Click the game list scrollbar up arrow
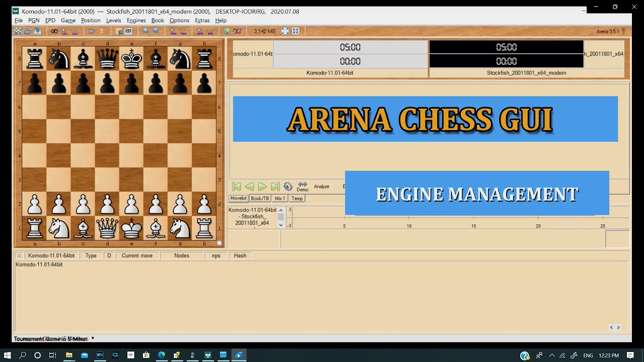 [x=281, y=210]
